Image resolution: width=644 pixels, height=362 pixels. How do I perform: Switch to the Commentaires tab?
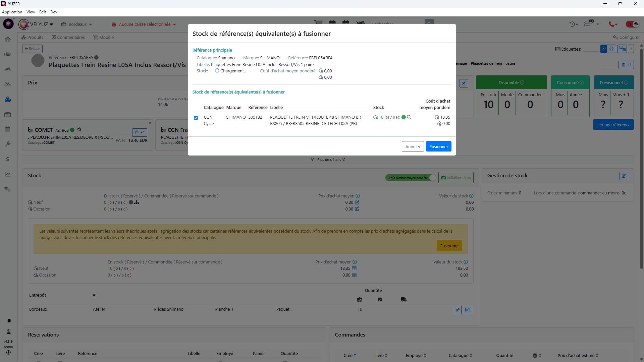pos(68,37)
